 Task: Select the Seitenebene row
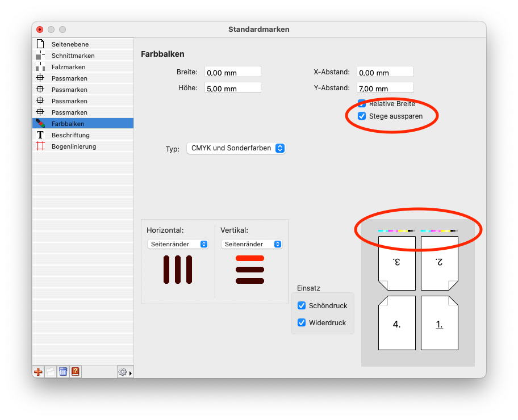click(x=83, y=44)
